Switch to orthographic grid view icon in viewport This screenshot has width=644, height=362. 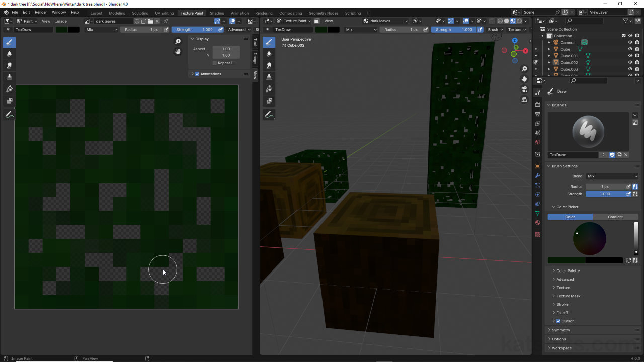(524, 100)
